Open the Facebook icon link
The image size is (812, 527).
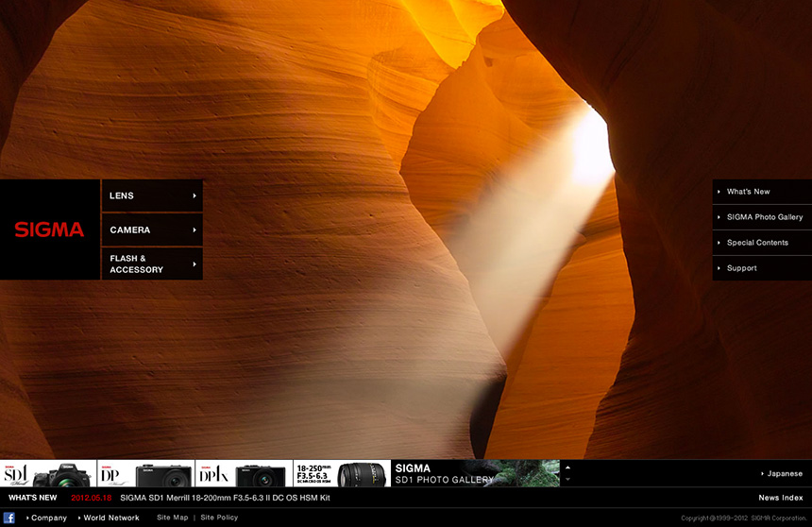click(x=9, y=518)
